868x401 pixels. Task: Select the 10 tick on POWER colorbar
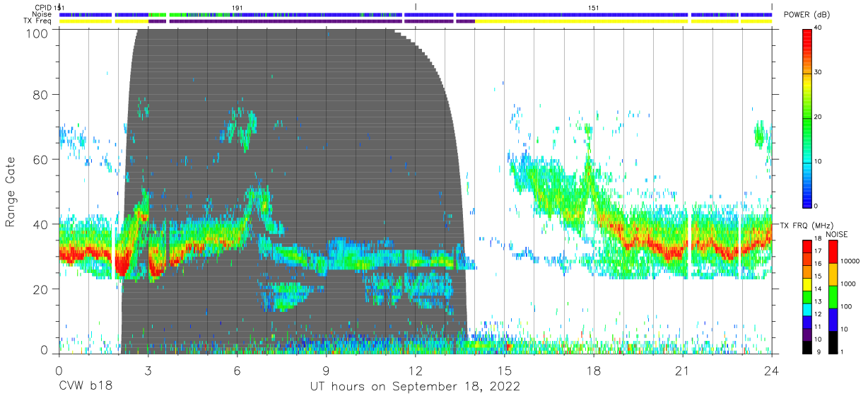[x=819, y=161]
